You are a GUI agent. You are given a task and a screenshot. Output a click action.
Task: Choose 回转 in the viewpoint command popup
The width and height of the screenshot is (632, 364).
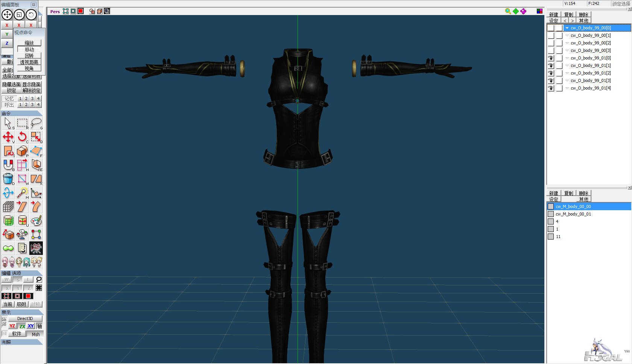29,56
